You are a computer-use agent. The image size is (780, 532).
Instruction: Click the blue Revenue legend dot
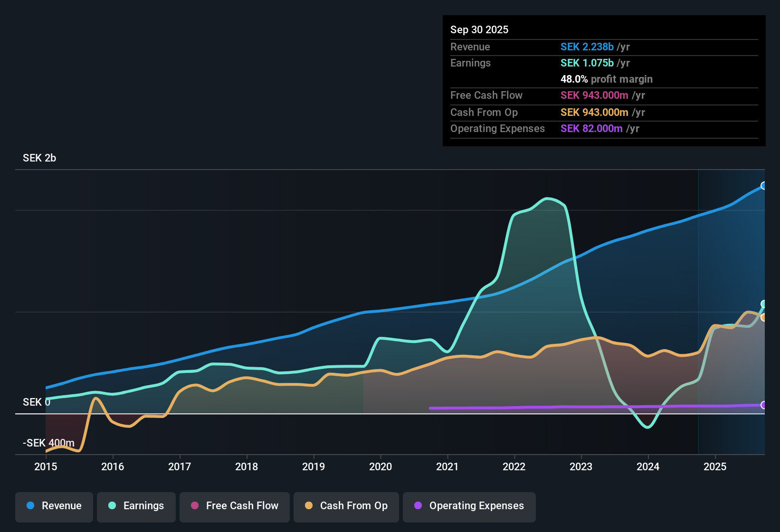coord(30,506)
